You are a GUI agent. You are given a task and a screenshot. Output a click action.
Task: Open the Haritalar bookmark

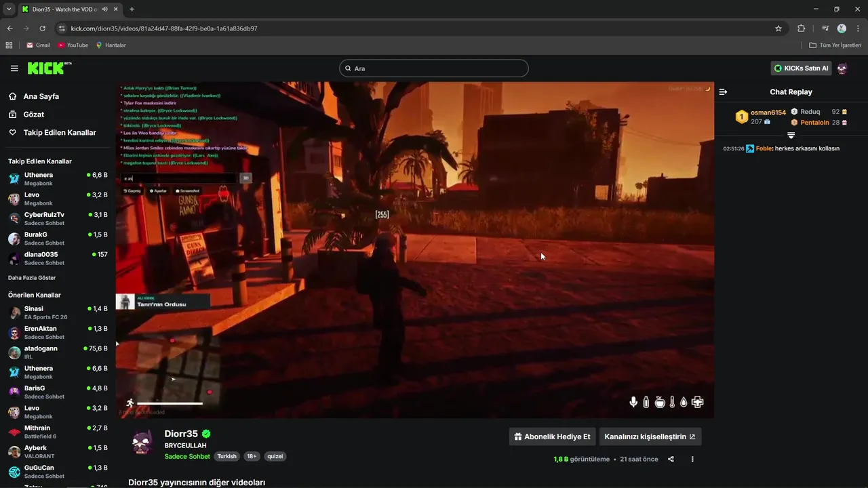pyautogui.click(x=111, y=45)
